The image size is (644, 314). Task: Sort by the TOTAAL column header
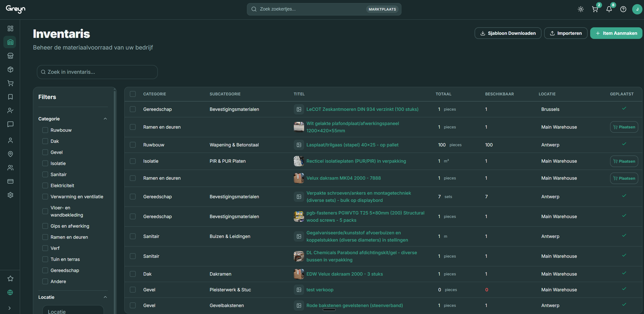443,94
